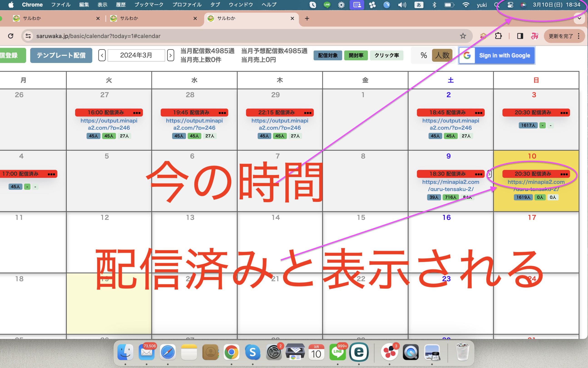The width and height of the screenshot is (588, 368).
Task: Switch to the second サルわか tab
Action: coord(153,18)
